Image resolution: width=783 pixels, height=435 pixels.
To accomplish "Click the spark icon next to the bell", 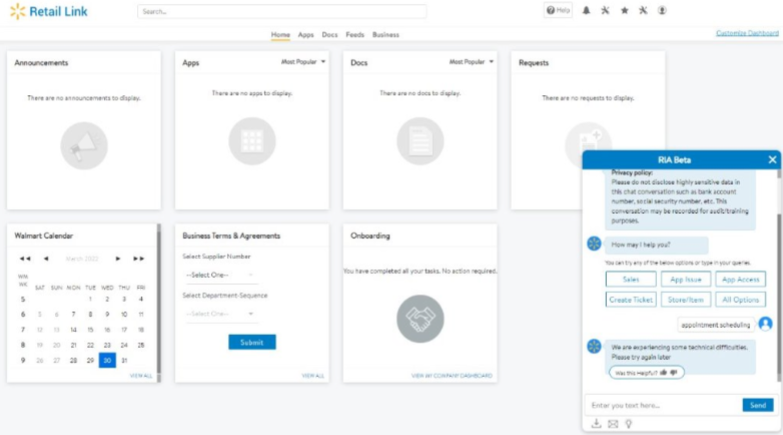I will tap(605, 10).
